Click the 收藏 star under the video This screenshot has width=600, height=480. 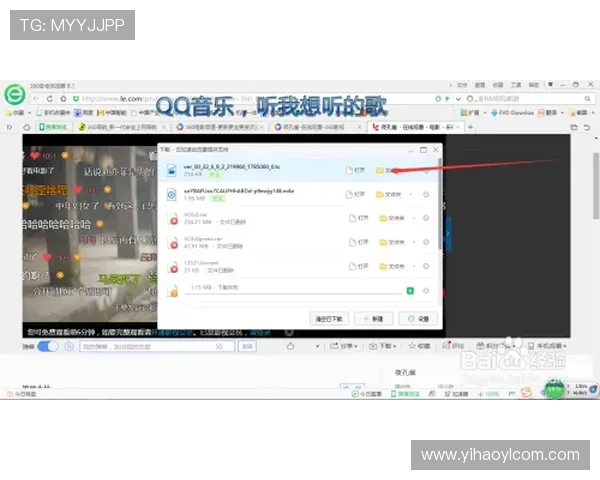pyautogui.click(x=419, y=346)
